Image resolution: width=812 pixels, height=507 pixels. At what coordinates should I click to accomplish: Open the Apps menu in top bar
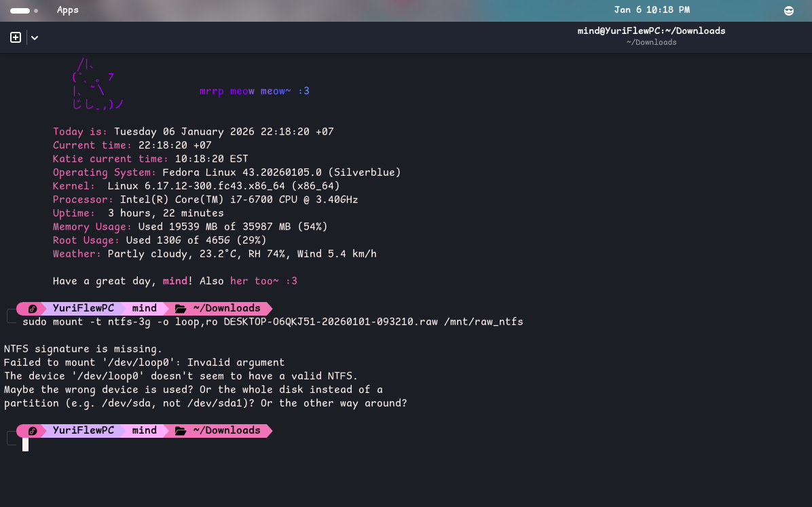(67, 10)
